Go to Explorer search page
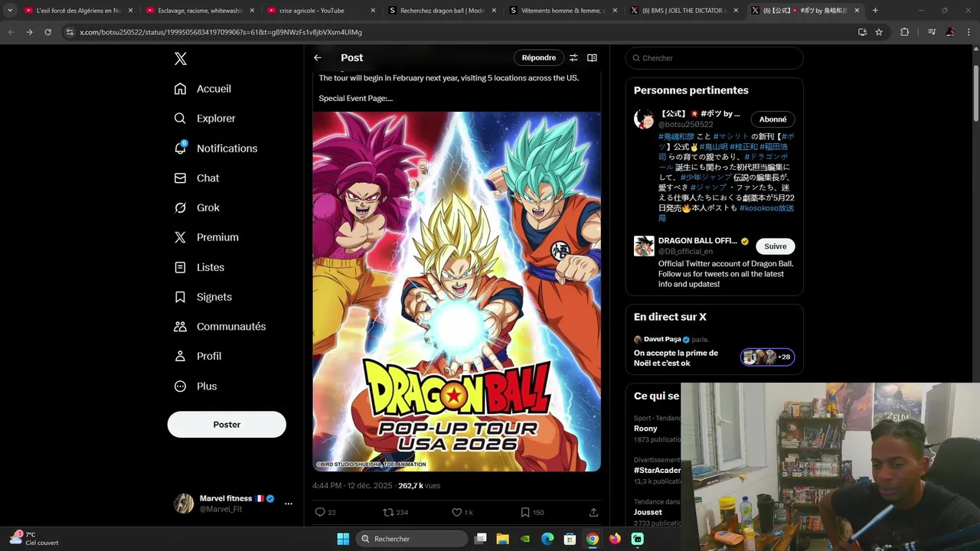This screenshot has height=551, width=980. coord(204,119)
